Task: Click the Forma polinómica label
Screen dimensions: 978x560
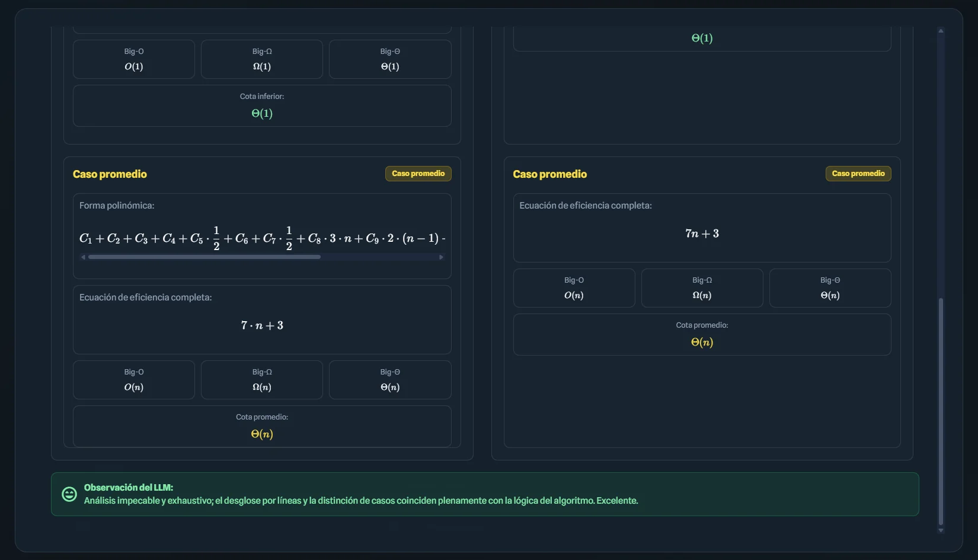Action: coord(117,206)
